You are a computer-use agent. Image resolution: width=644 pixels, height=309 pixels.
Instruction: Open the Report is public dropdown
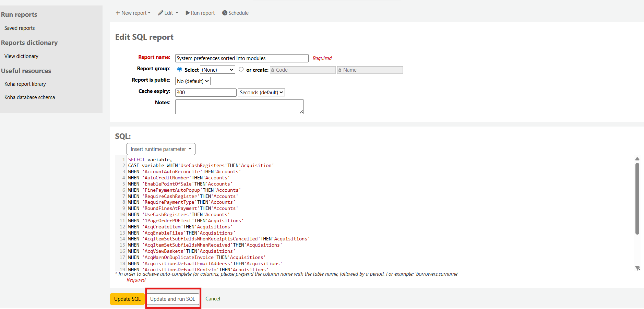click(193, 81)
